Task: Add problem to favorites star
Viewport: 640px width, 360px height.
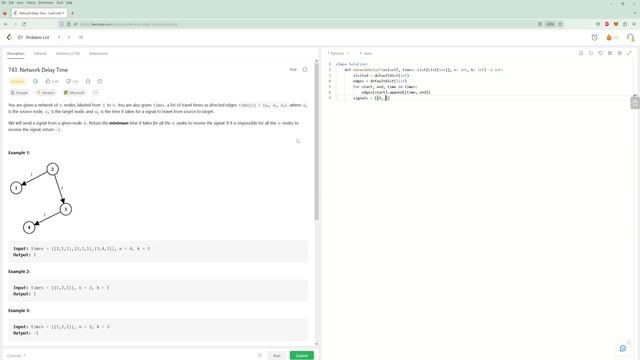Action: tap(88, 81)
